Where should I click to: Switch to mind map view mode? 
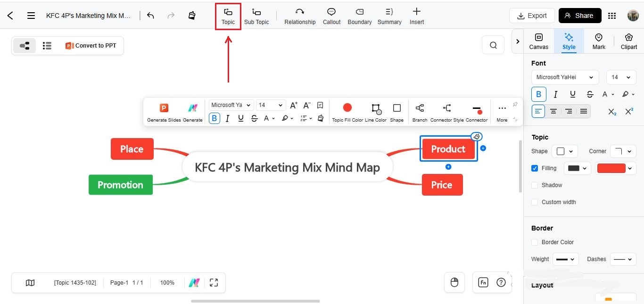25,46
